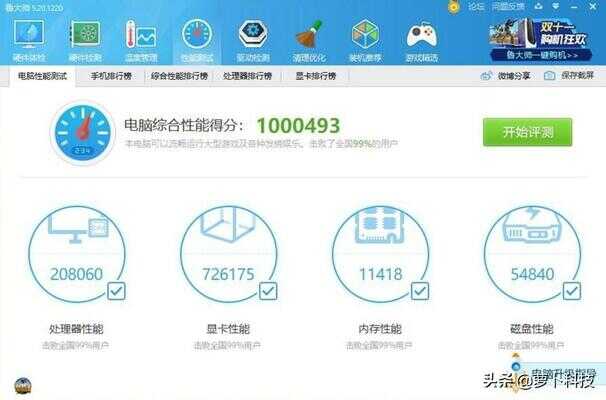This screenshot has height=400, width=606.
Task: Click the processor score 208060
Action: (77, 274)
